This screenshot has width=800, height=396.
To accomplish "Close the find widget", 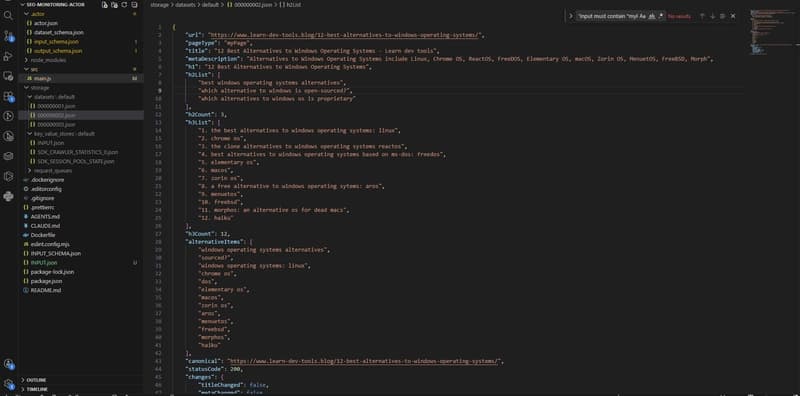I will tap(733, 16).
